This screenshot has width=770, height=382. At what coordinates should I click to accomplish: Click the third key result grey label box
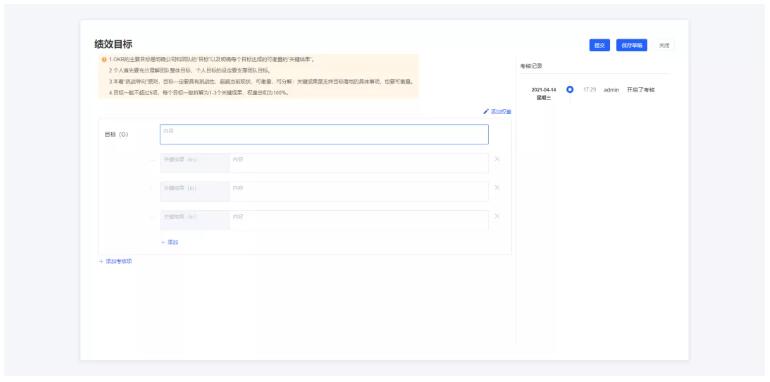tap(195, 220)
